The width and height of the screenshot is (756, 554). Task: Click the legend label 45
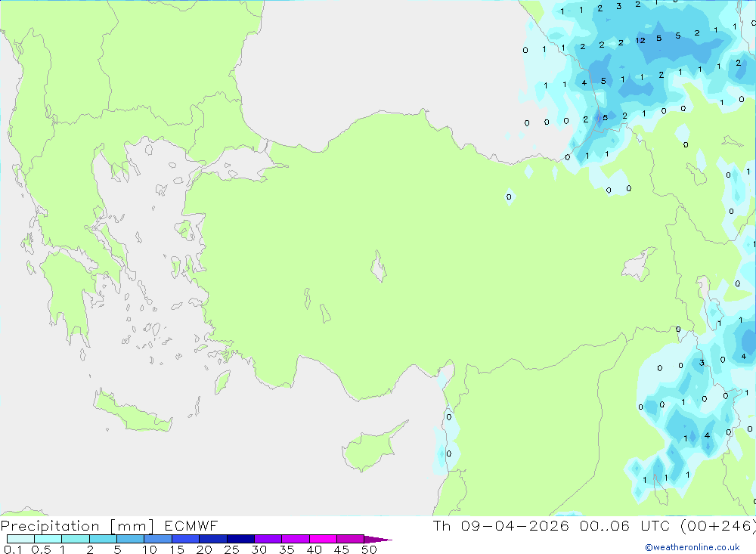click(342, 549)
